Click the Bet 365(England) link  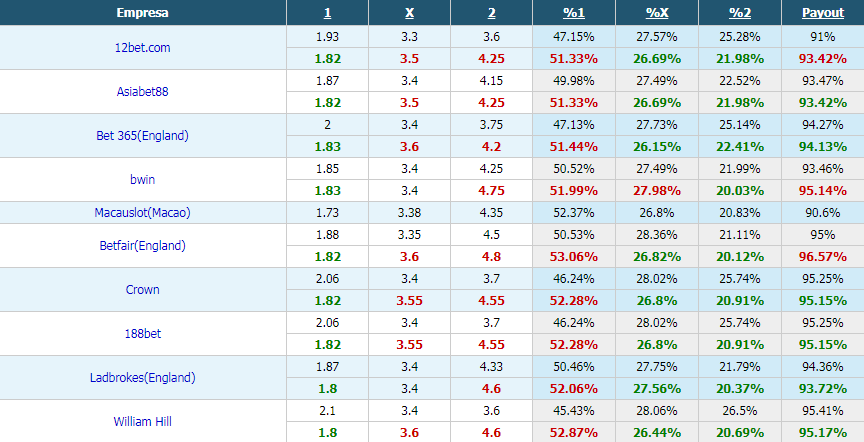click(143, 136)
